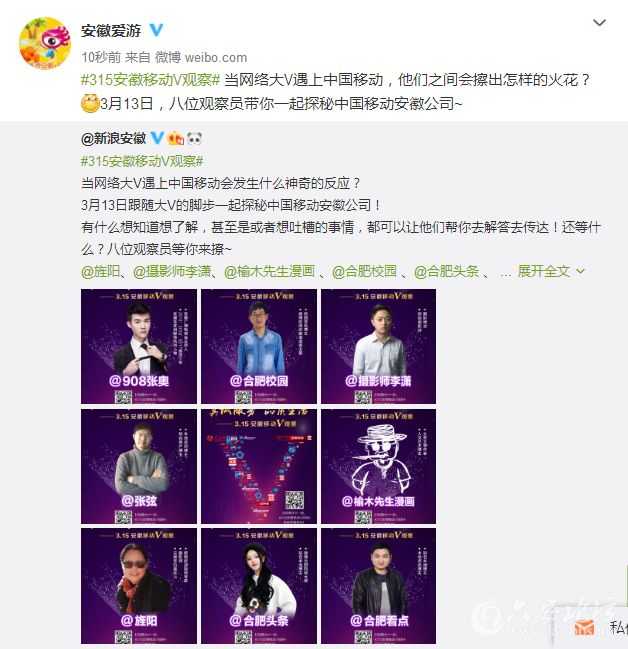Open the post options chevron at top right
628x649 pixels.
599,22
